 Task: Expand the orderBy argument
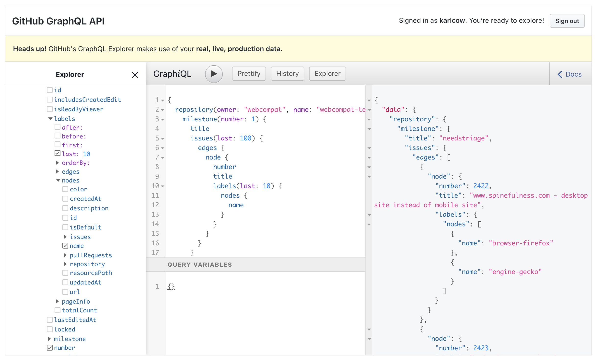pos(58,162)
